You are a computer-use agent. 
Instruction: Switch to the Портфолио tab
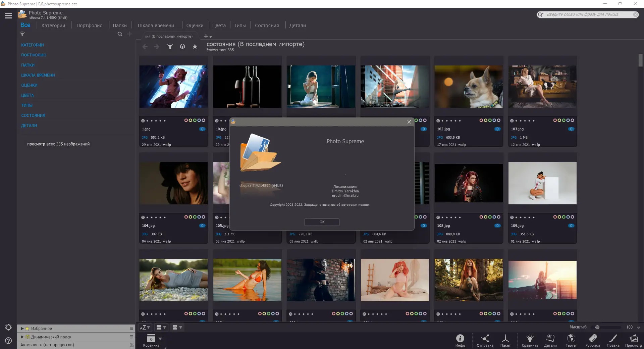[x=89, y=26]
